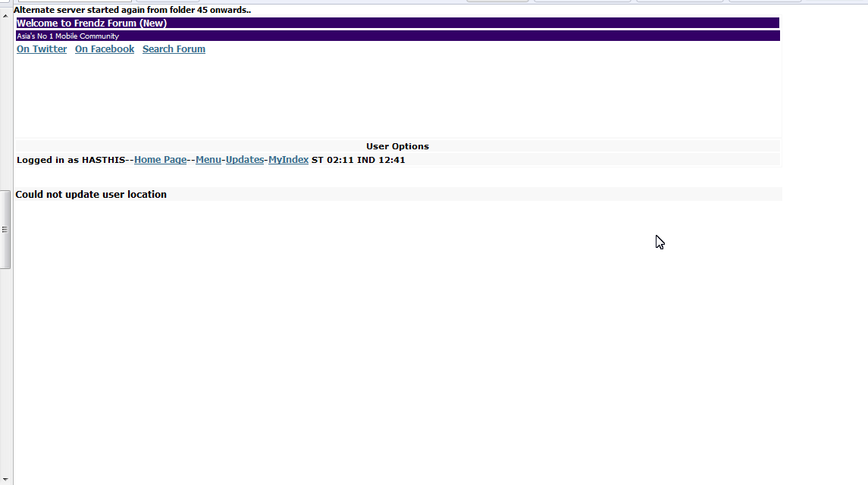Select the 'Welcome to Frendz Forum (New)' heading

92,23
